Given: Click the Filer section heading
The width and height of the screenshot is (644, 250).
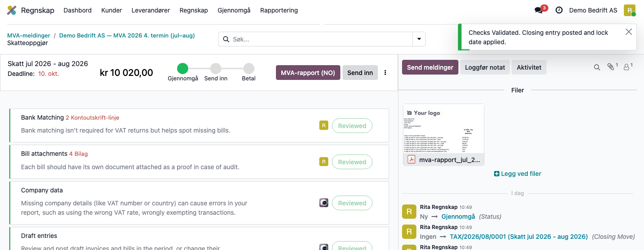Looking at the screenshot, I should (518, 90).
